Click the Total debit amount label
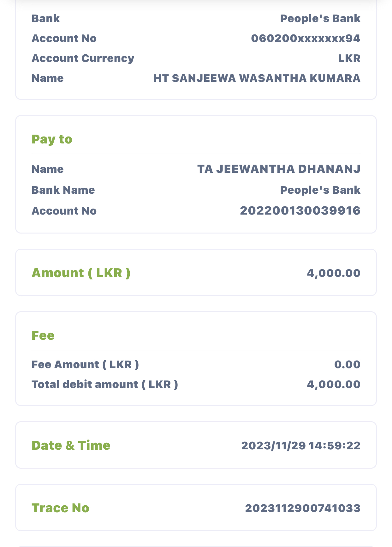This screenshot has height=547, width=392. (x=104, y=385)
